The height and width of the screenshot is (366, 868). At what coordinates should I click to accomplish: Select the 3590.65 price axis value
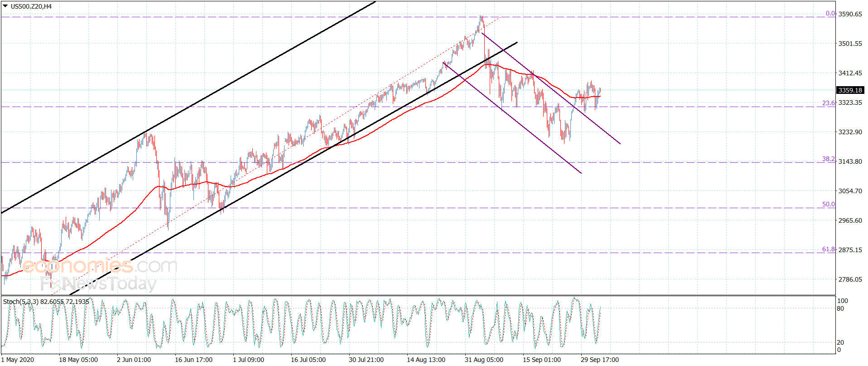tap(850, 14)
